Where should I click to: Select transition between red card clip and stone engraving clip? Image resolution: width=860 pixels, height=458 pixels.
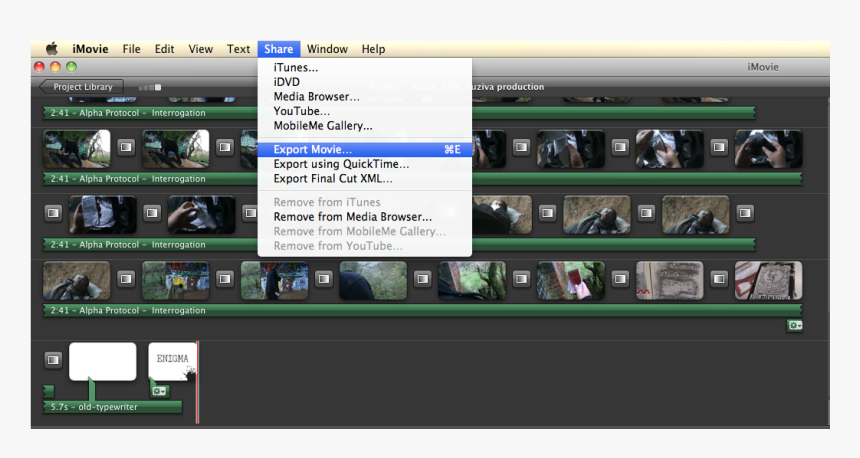(620, 279)
